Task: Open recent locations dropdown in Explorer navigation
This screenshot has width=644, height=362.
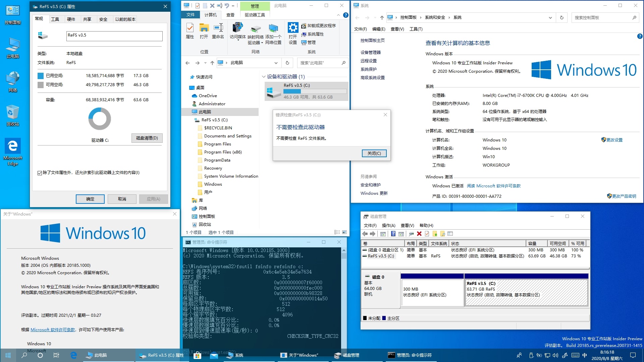Action: point(205,63)
